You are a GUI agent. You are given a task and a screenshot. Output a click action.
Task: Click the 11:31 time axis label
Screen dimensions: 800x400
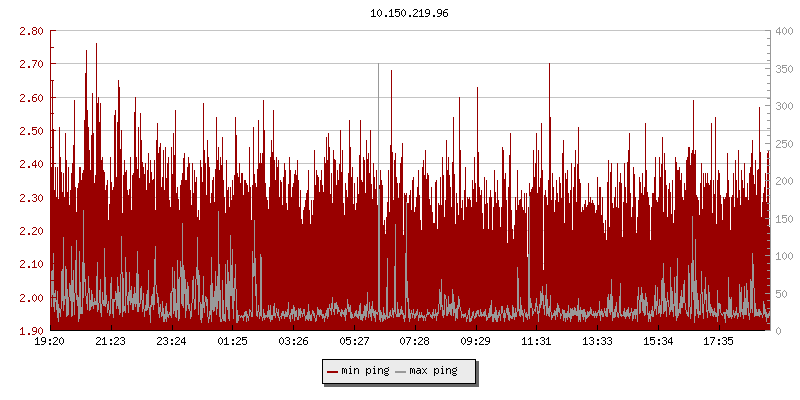click(536, 341)
